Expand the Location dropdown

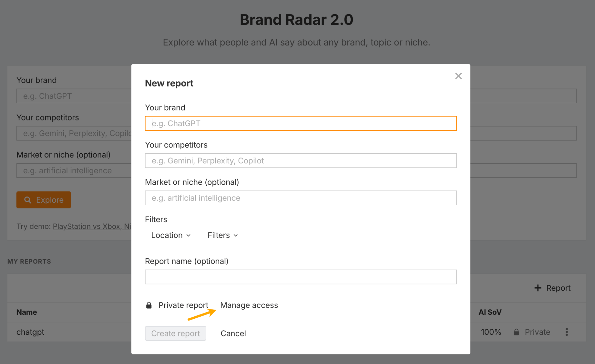tap(171, 235)
